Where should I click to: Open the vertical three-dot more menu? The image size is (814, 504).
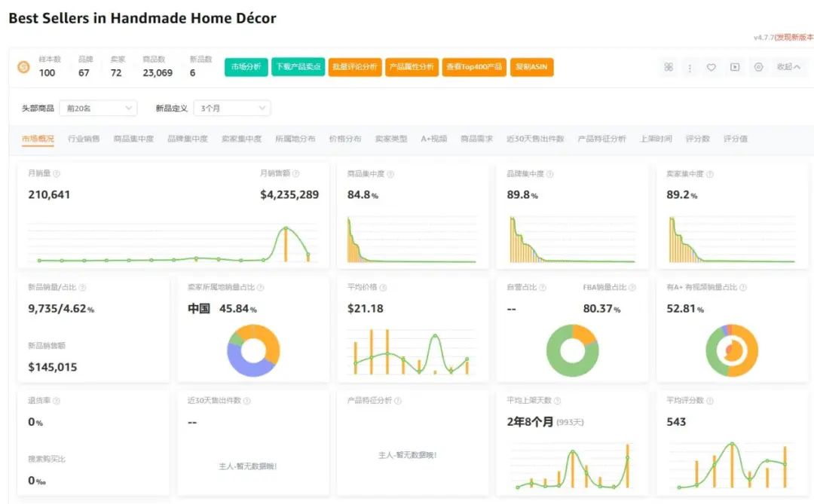click(x=690, y=68)
